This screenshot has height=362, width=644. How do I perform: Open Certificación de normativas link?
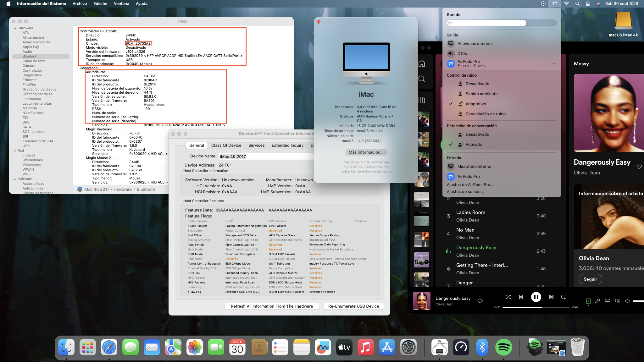tap(366, 162)
